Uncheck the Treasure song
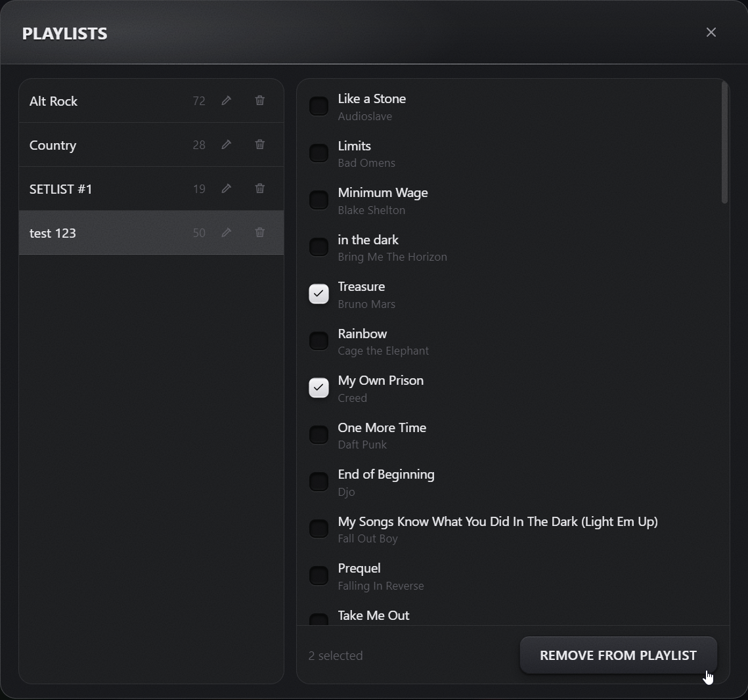The image size is (748, 700). pos(319,294)
